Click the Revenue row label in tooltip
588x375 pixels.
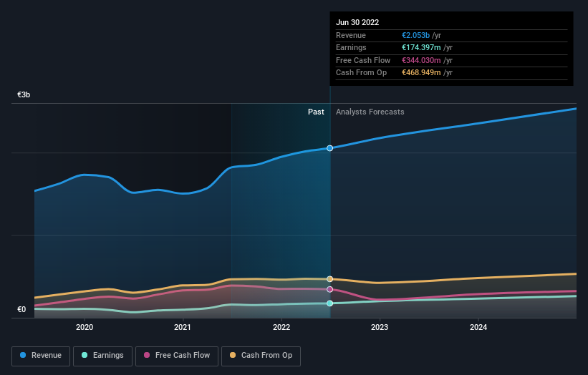point(351,35)
